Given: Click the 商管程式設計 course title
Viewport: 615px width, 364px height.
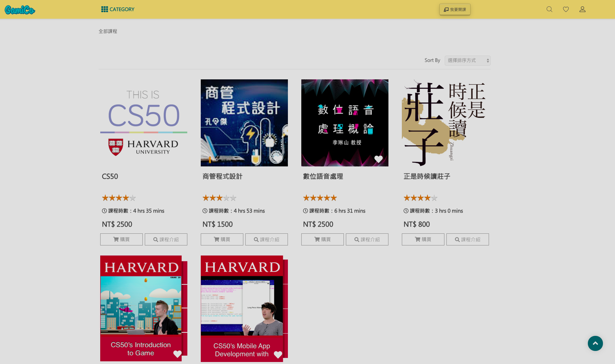Looking at the screenshot, I should pyautogui.click(x=223, y=176).
